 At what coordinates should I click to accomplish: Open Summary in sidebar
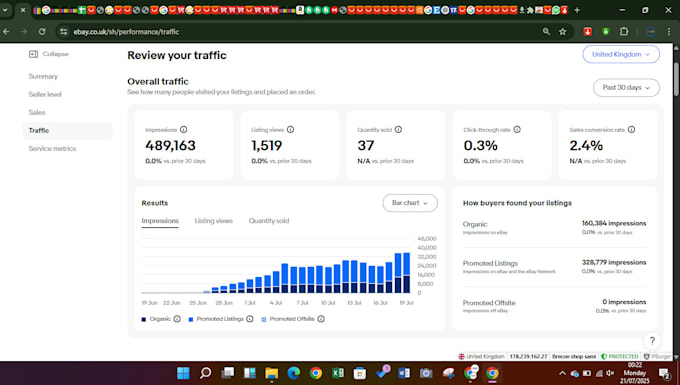point(43,76)
